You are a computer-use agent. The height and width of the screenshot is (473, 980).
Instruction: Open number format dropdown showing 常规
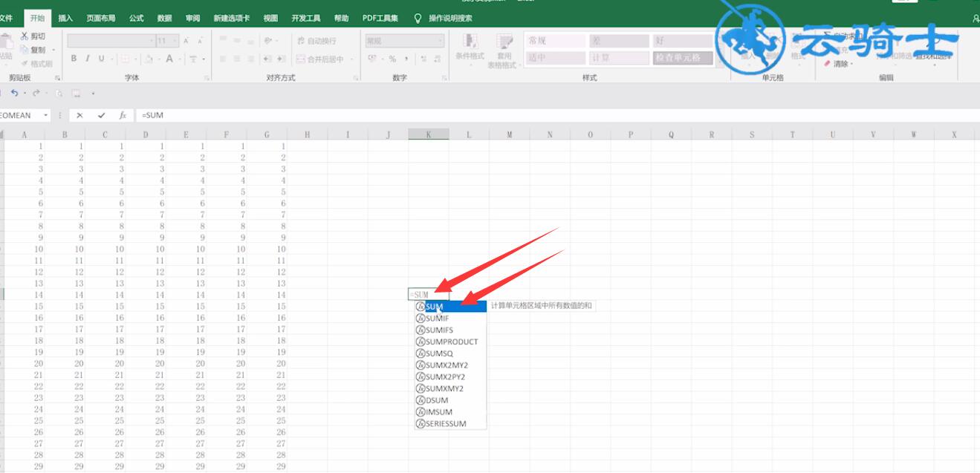point(403,41)
